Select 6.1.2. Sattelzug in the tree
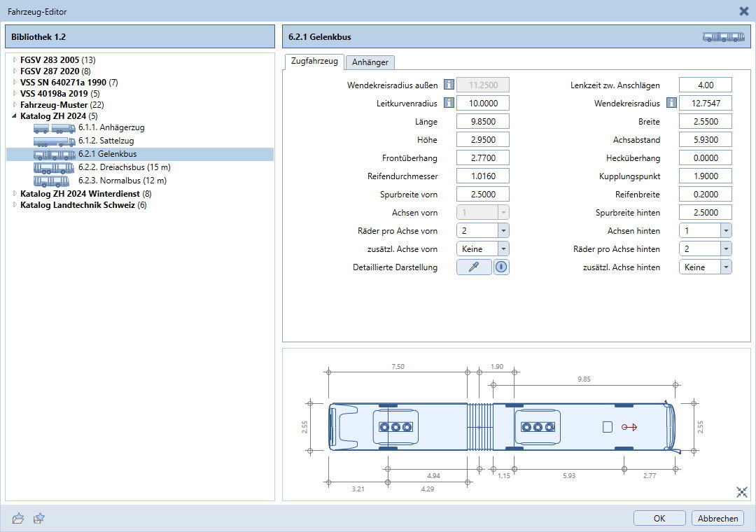This screenshot has width=756, height=532. click(x=106, y=141)
